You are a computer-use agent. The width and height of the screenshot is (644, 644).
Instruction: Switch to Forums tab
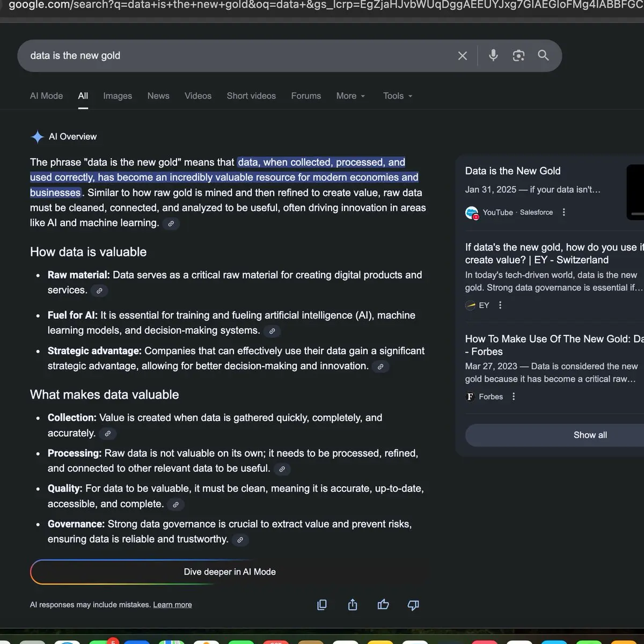coord(306,96)
